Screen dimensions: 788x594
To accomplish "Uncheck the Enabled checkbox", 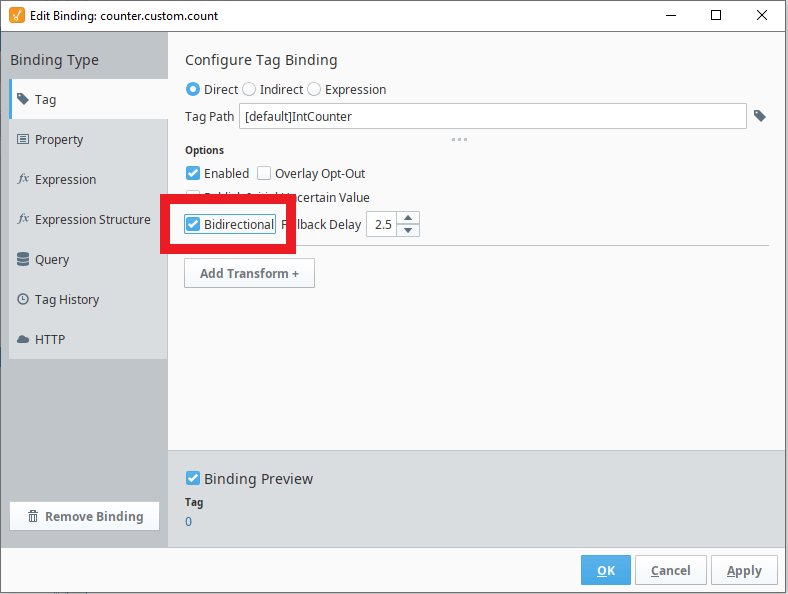I will (x=192, y=173).
